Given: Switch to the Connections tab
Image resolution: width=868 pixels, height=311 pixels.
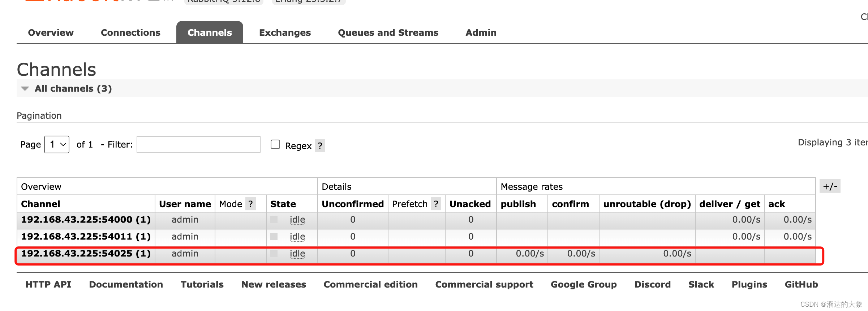Looking at the screenshot, I should pyautogui.click(x=130, y=32).
